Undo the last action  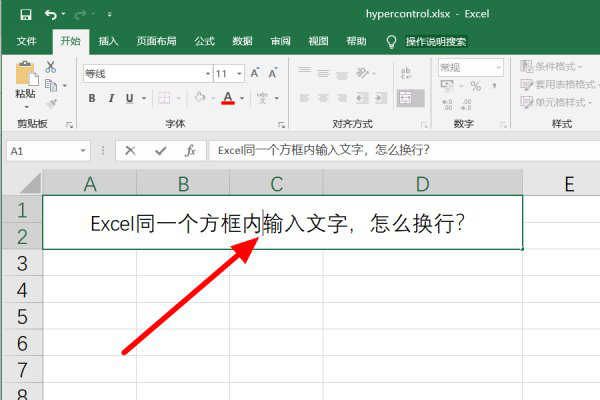pyautogui.click(x=51, y=15)
